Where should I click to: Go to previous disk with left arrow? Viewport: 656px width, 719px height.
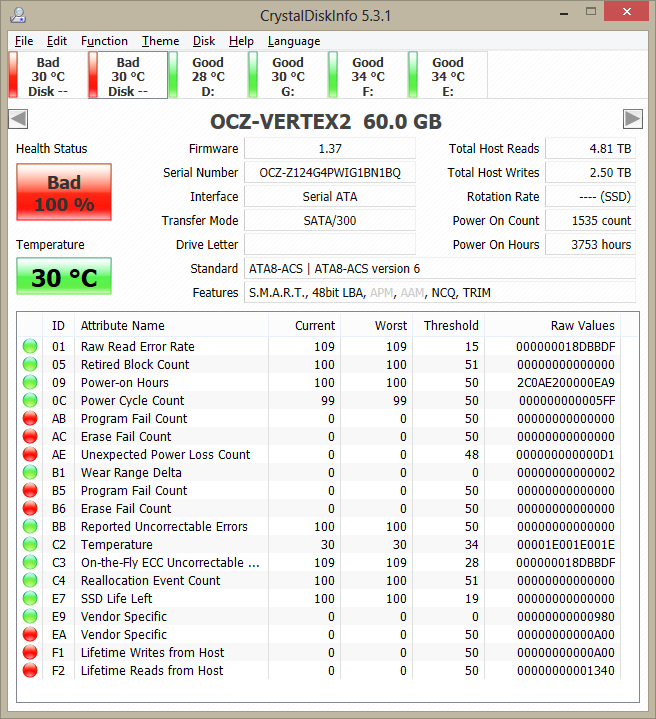pos(18,120)
